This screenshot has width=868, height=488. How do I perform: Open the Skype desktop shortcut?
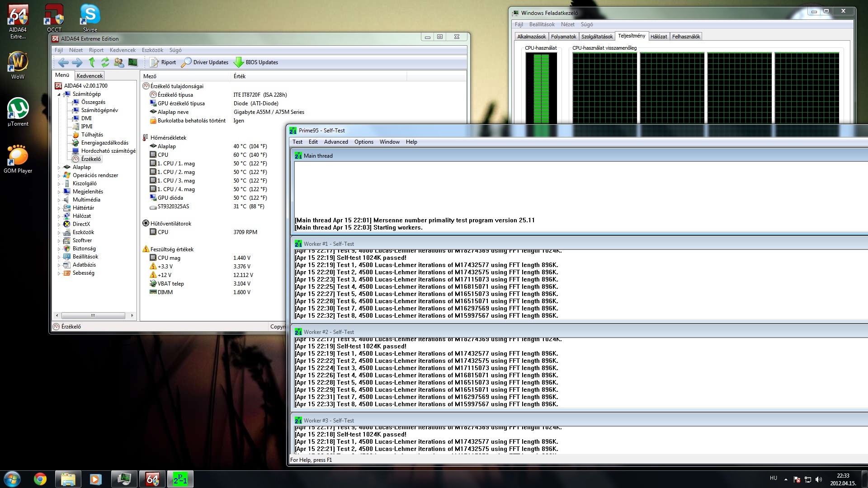pos(90,18)
